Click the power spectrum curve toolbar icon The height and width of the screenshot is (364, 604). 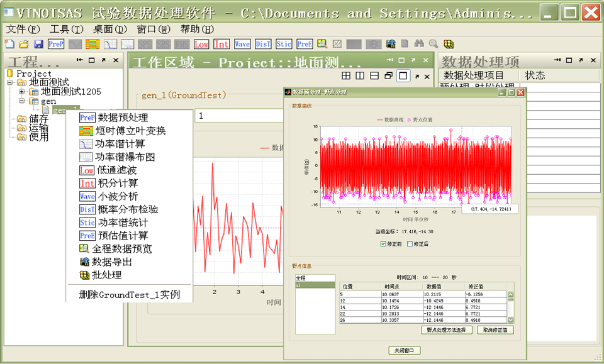point(110,44)
